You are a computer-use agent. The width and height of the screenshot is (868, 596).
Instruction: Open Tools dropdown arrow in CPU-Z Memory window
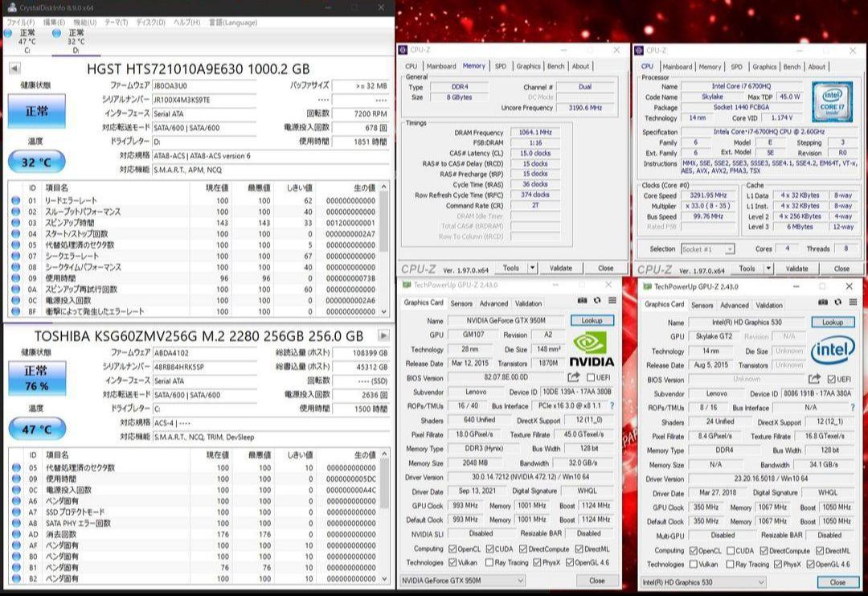tap(532, 268)
